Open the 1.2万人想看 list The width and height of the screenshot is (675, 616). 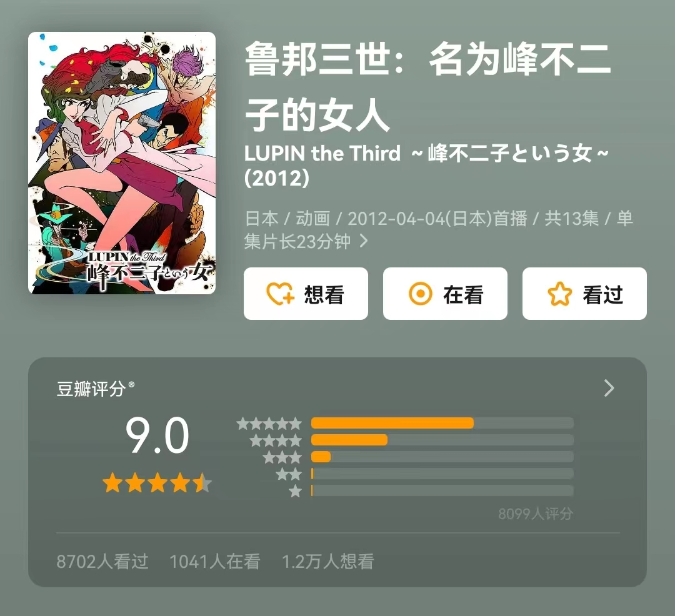(327, 562)
